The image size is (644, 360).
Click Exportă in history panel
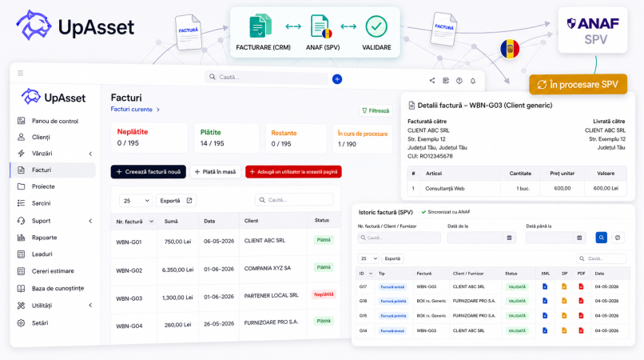tap(392, 258)
